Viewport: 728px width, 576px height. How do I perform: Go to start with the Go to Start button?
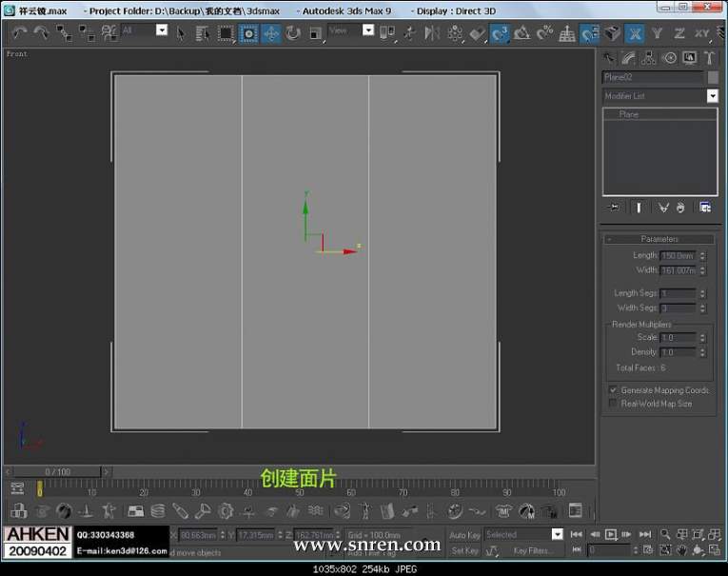pyautogui.click(x=576, y=534)
